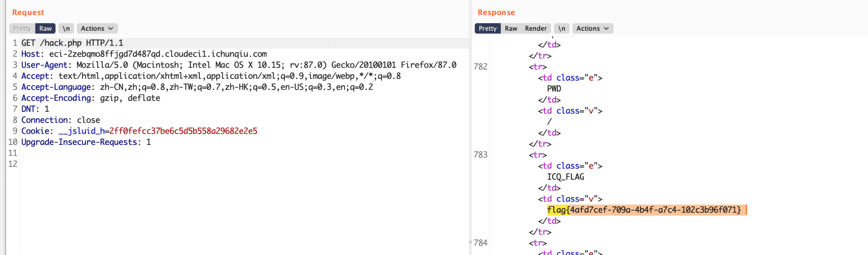
Task: Click the PWD text in response
Action: [x=554, y=89]
